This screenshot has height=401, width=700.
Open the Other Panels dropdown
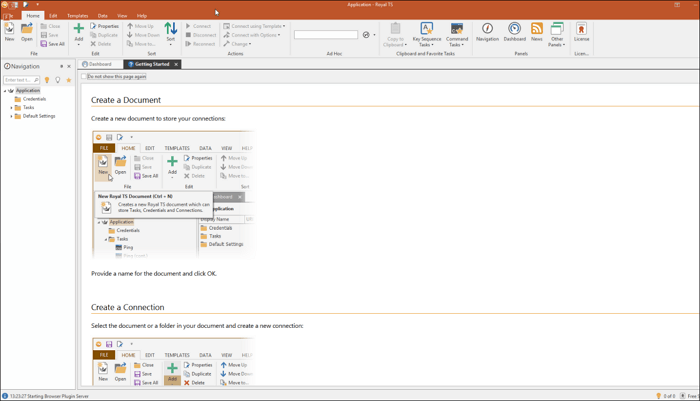click(557, 35)
